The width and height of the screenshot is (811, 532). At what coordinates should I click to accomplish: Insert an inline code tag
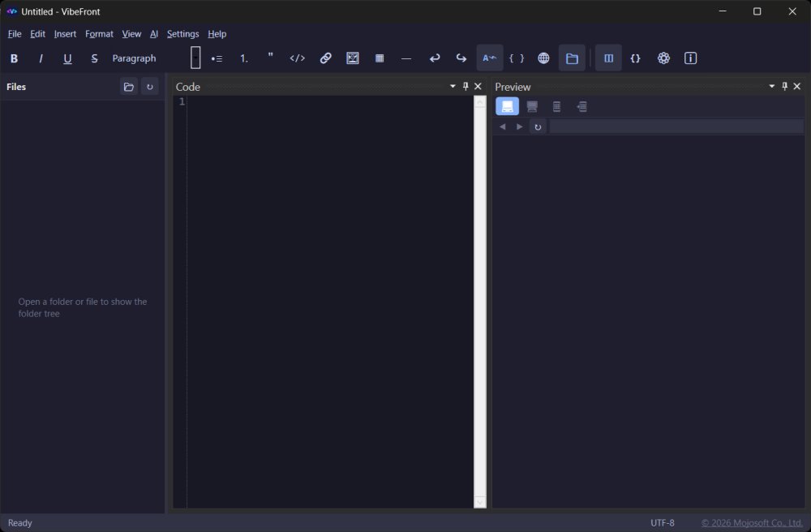click(298, 58)
